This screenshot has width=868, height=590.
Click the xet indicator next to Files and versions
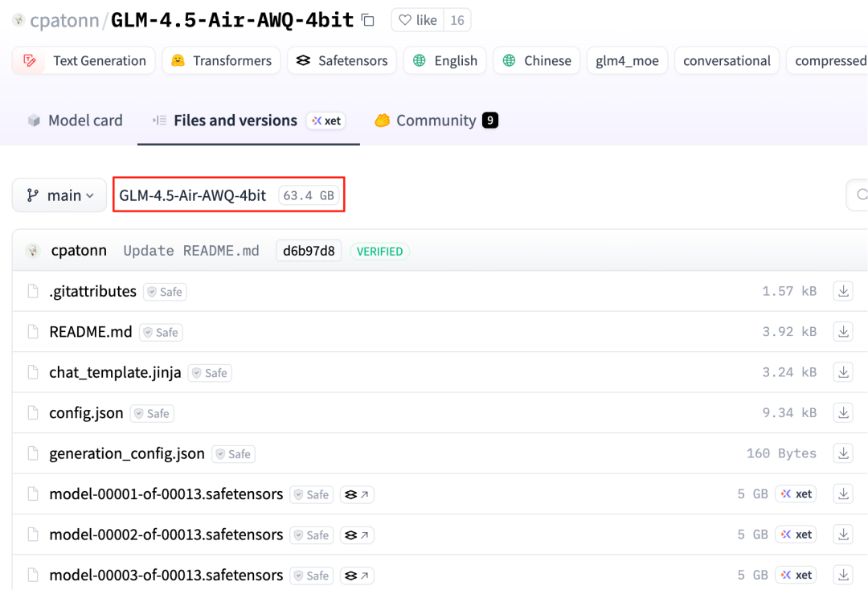[325, 121]
